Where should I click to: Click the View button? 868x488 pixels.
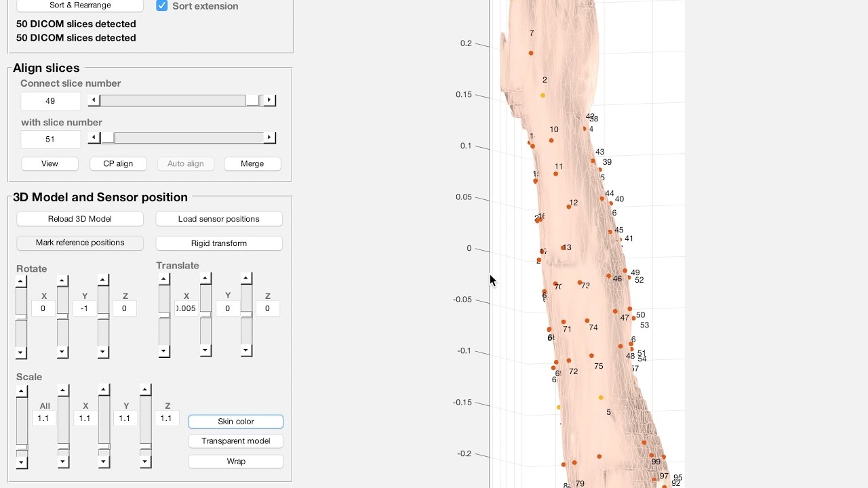pos(50,163)
